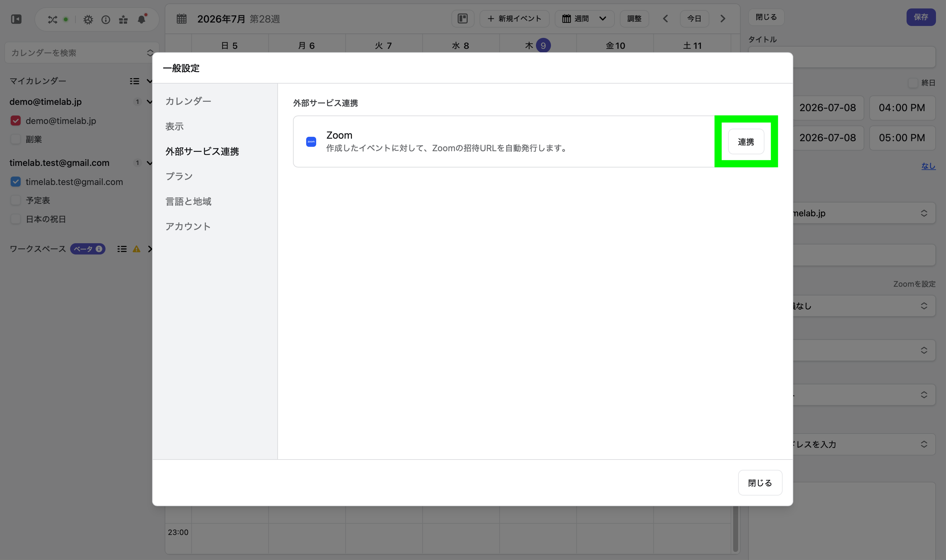Collapse the left sidebar panel icon
The width and height of the screenshot is (946, 560).
click(x=16, y=19)
